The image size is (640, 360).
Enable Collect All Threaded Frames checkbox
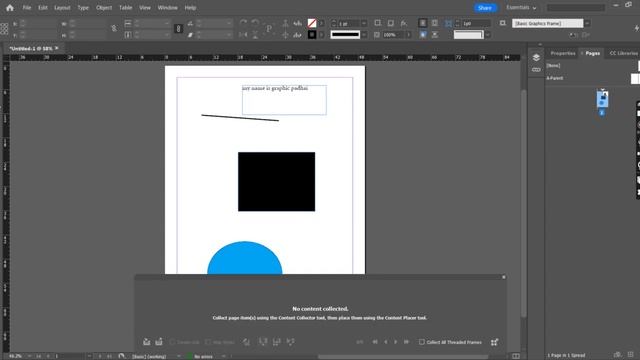[422, 342]
